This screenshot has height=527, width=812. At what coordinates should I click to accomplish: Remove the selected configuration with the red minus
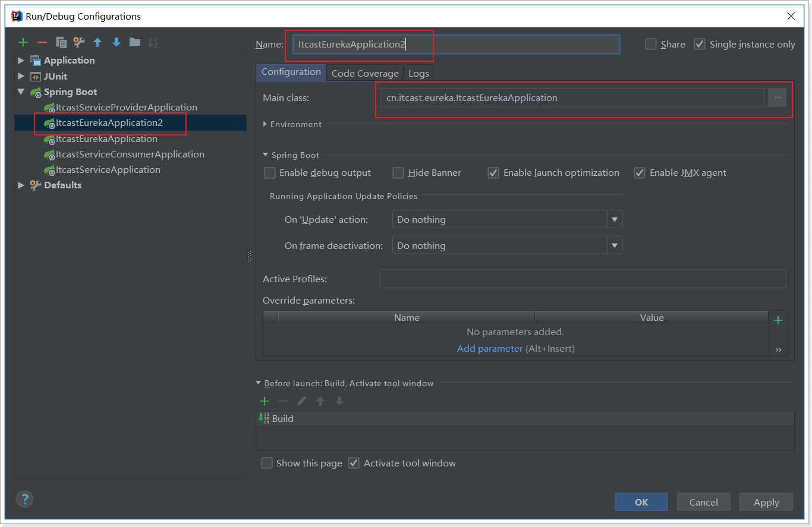coord(42,42)
